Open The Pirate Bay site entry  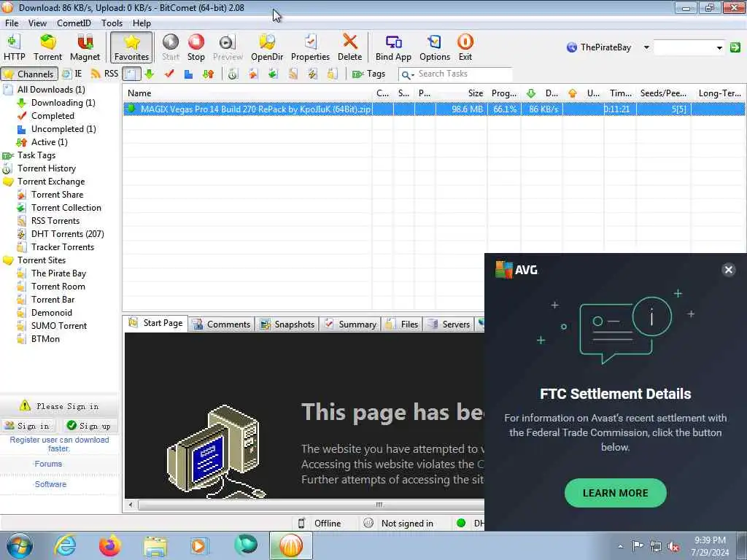[x=58, y=273]
